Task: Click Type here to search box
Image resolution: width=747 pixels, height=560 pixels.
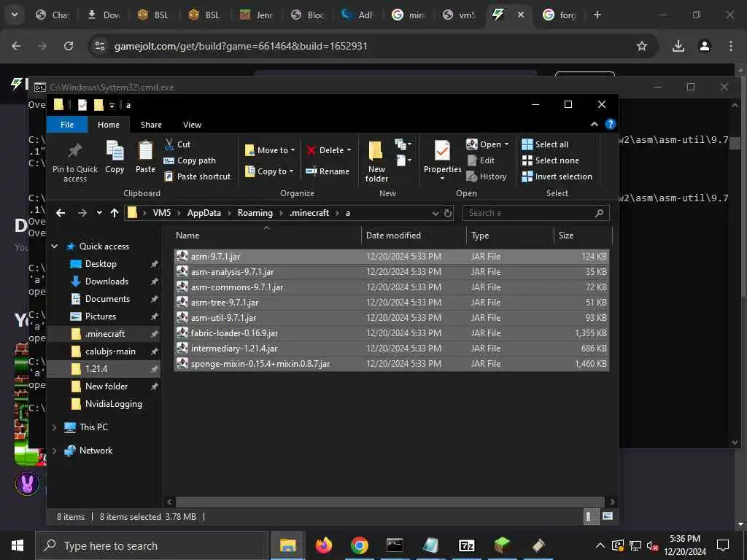Action: [x=152, y=545]
